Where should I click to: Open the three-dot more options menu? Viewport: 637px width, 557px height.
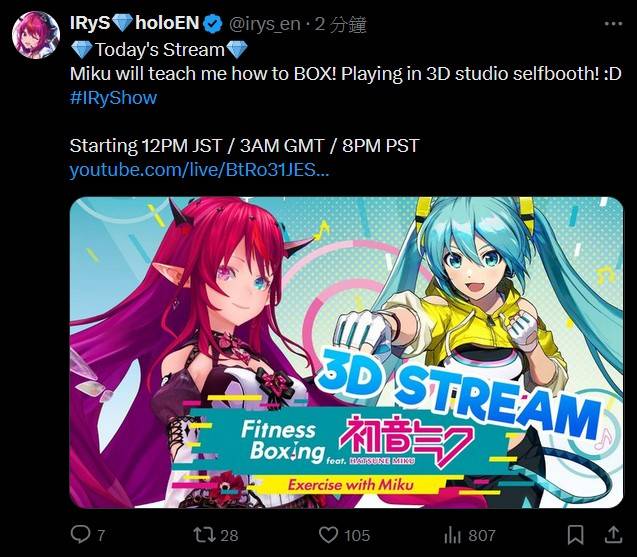(x=613, y=24)
